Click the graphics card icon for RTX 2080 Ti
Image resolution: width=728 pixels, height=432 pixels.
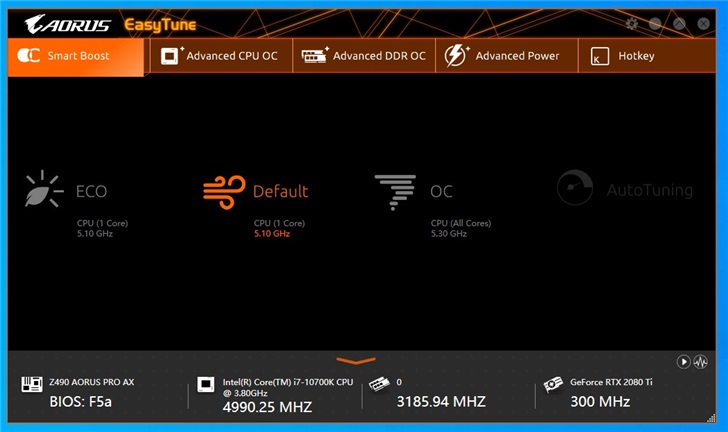(x=553, y=385)
